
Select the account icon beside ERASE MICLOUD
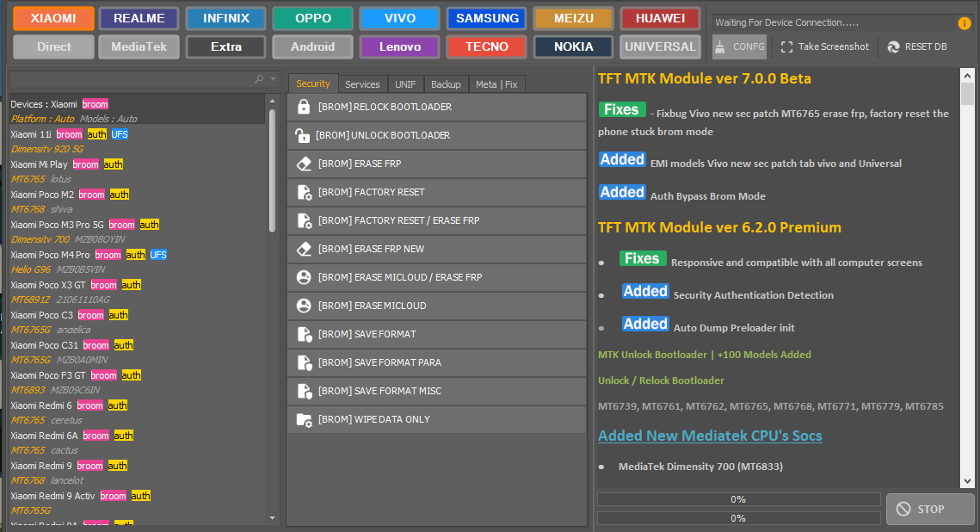[305, 306]
